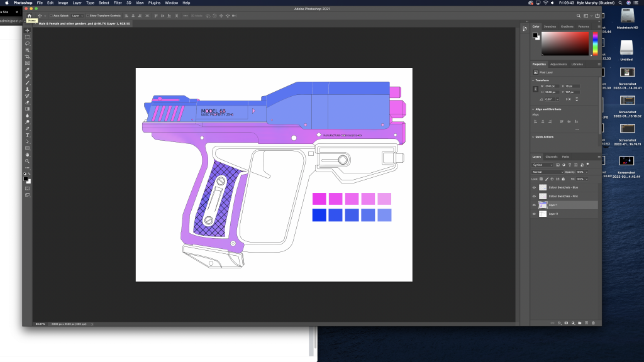This screenshot has height=362, width=644.
Task: Select the Blur tool
Action: tap(28, 116)
